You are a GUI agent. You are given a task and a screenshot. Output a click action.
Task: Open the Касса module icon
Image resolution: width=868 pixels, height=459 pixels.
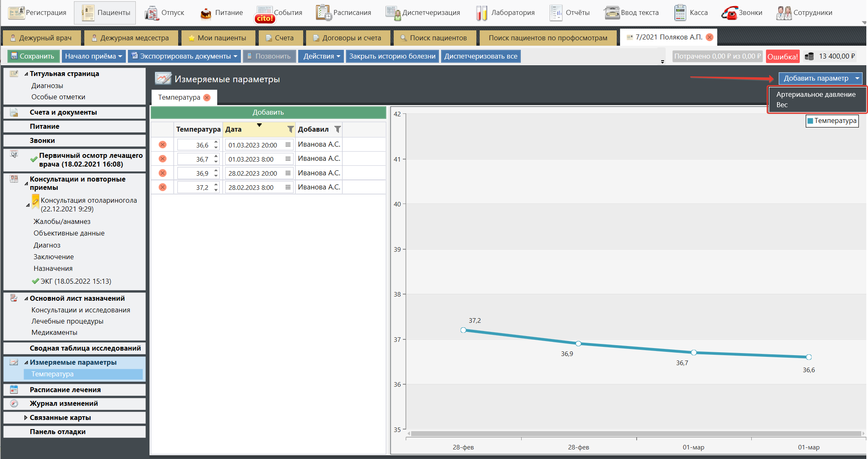click(x=680, y=13)
